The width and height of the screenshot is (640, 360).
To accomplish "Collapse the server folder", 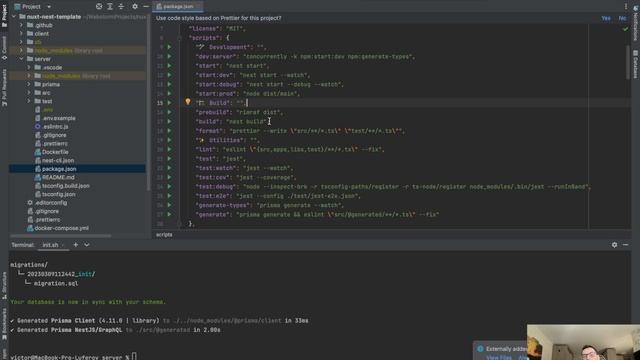I will [x=21, y=59].
